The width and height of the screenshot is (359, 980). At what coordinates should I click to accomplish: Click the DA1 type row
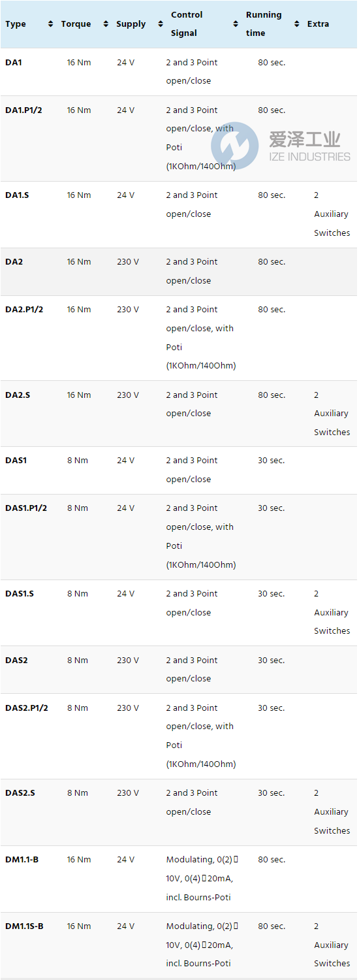(x=14, y=63)
